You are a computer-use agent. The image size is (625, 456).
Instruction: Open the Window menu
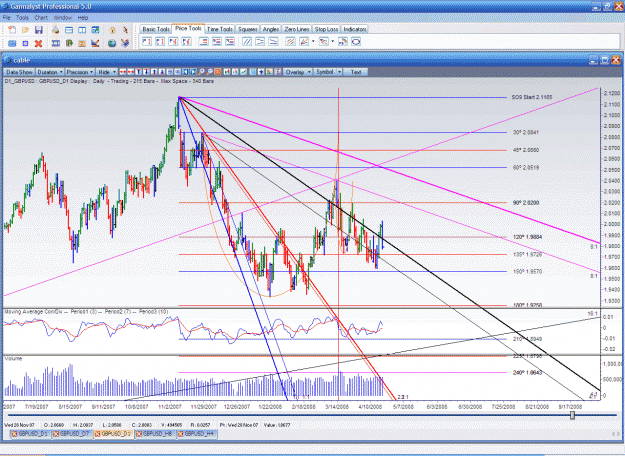click(x=62, y=18)
